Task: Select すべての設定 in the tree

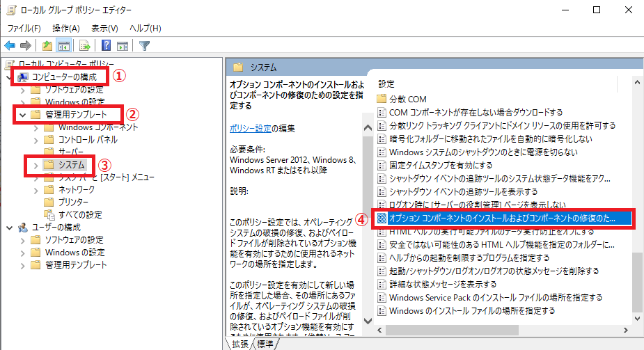Action: click(x=79, y=214)
